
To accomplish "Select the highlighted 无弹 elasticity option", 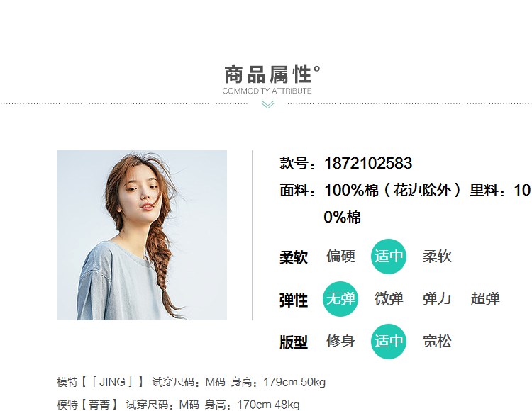I will click(340, 298).
